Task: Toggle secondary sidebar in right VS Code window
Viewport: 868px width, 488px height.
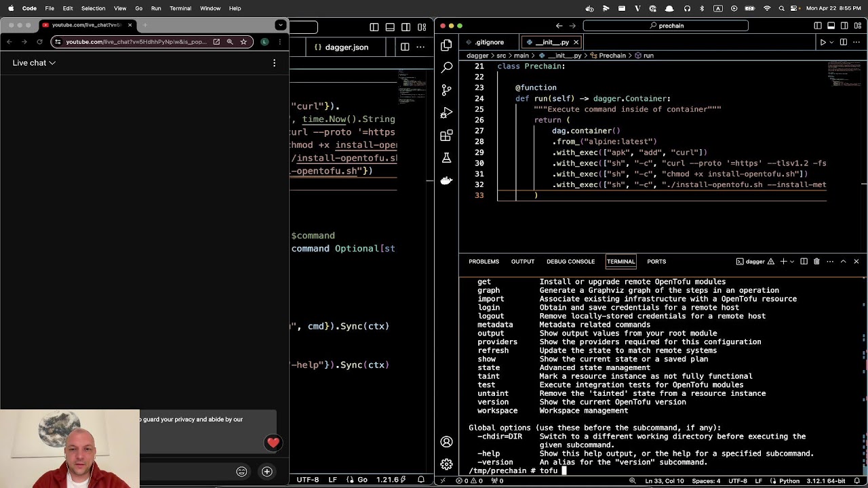Action: coord(844,26)
